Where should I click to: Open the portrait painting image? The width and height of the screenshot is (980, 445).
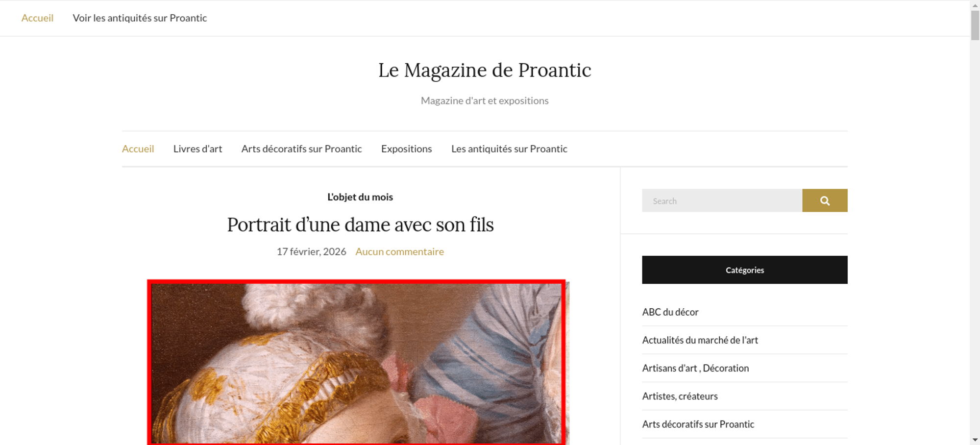358,363
